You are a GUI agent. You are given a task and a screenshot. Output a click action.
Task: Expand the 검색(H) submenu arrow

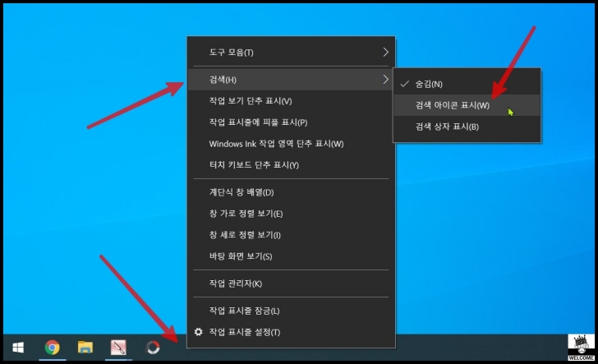click(385, 80)
